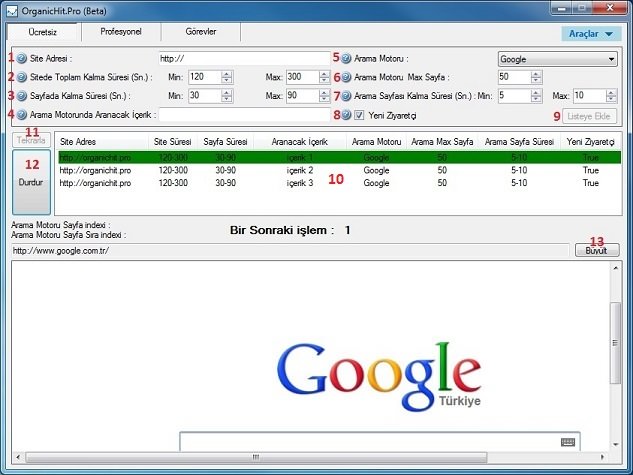
Task: Click stepper arrows of search page Min 5
Action: pyautogui.click(x=536, y=96)
